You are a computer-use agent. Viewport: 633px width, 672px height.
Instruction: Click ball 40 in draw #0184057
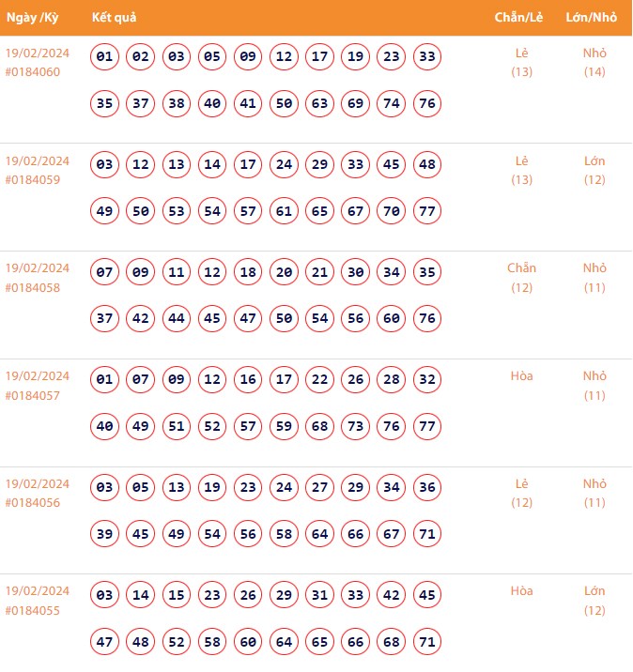105,426
